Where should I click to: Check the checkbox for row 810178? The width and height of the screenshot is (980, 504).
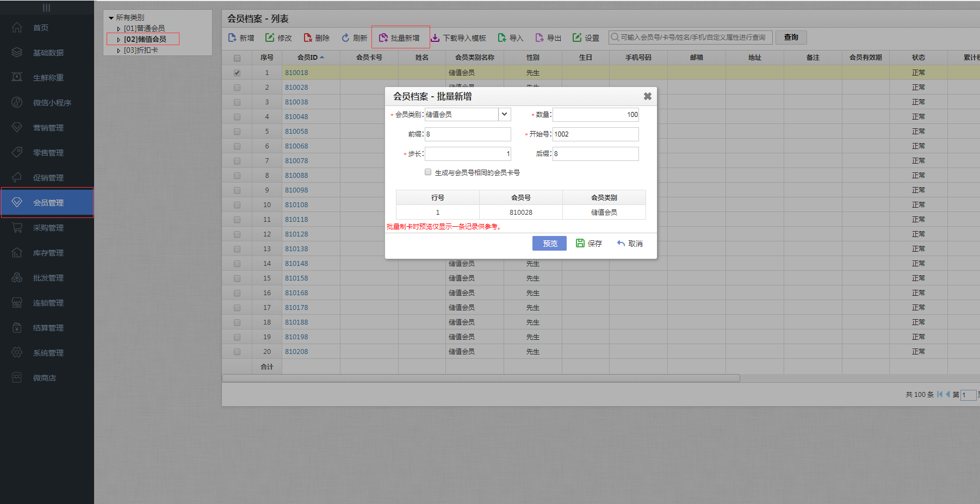point(237,307)
